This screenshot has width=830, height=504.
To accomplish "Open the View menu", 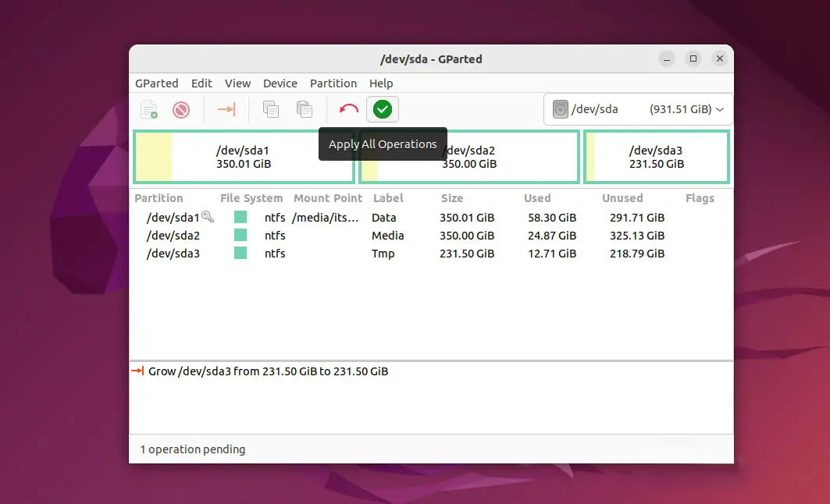I will pos(237,83).
